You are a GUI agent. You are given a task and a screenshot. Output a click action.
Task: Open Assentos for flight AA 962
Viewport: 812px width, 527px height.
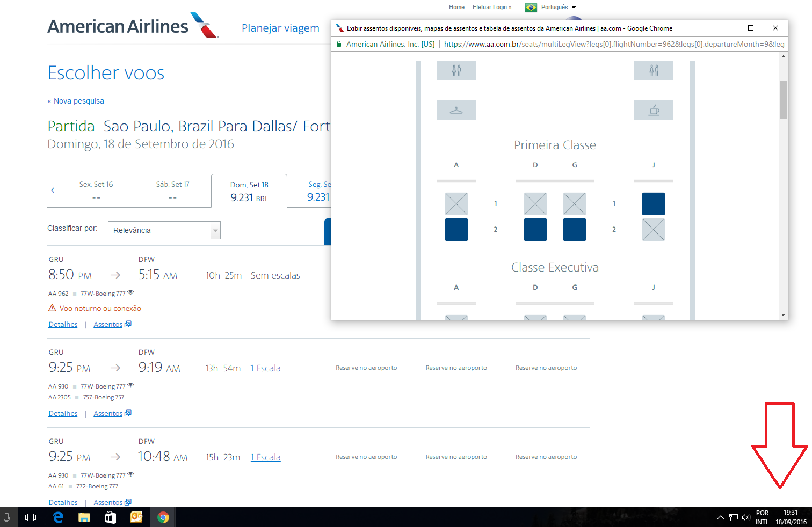click(112, 324)
